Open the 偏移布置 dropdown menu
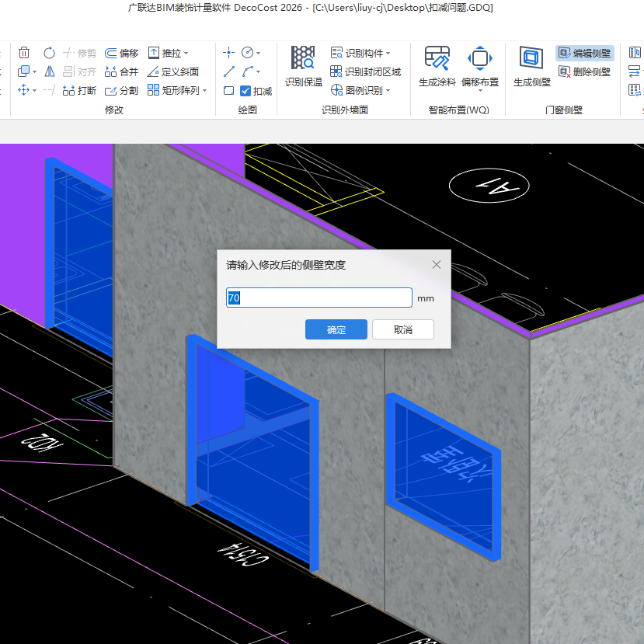 [x=480, y=91]
